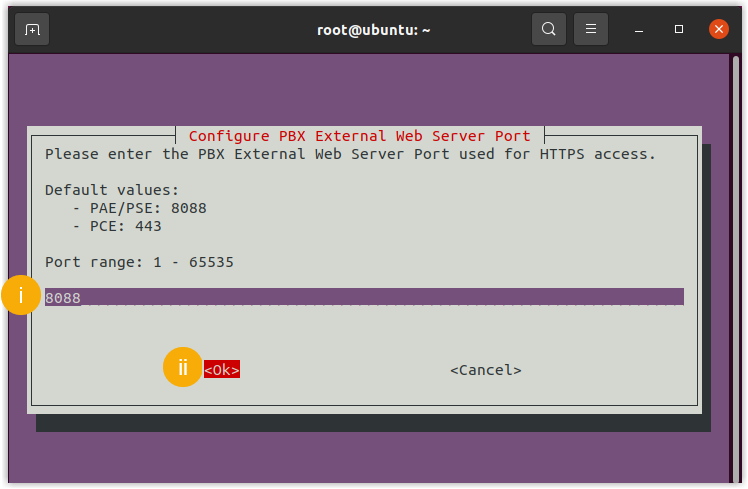The height and width of the screenshot is (489, 748).
Task: Click the orange marker labeled ii
Action: coord(182,368)
